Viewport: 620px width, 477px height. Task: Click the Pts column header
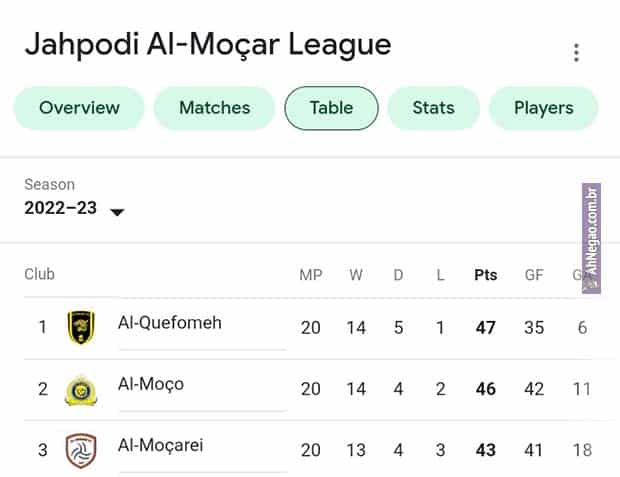point(485,275)
